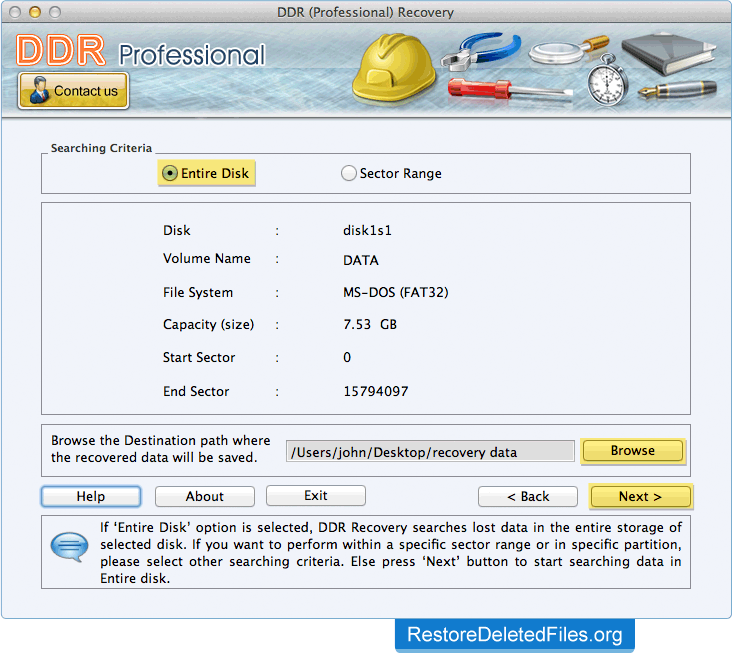The width and height of the screenshot is (732, 653).
Task: Click the fountain pen icon
Action: [677, 90]
